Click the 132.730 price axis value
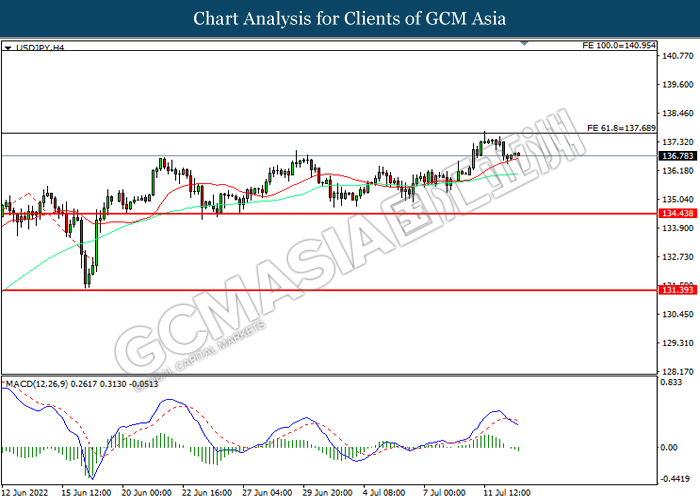700x500 pixels. click(x=678, y=257)
